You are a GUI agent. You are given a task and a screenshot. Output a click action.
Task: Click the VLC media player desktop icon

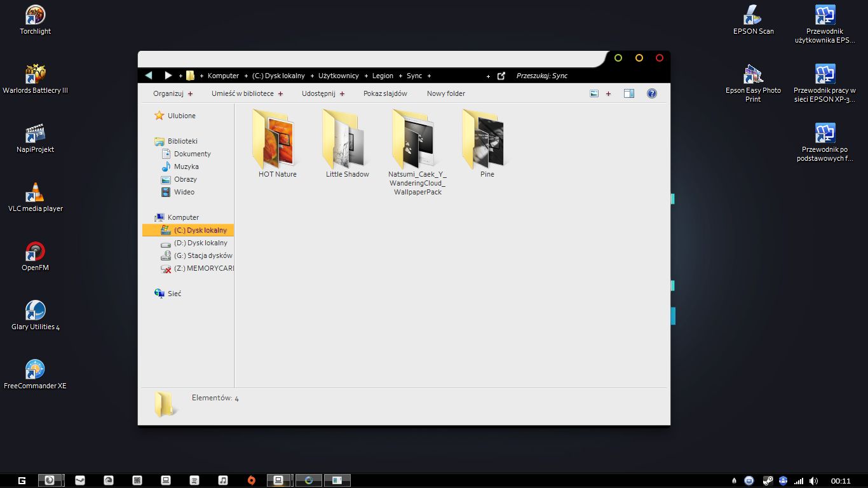coord(35,194)
